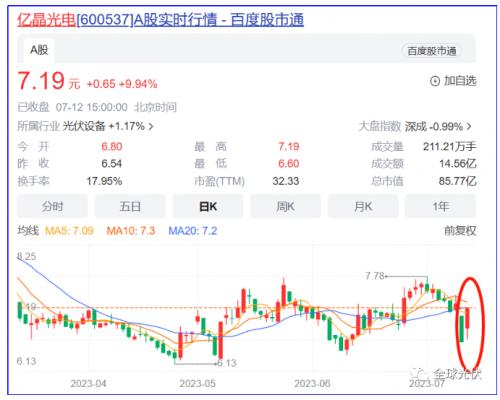Switch to the 月K chart tab
This screenshot has height=400, width=500.
pyautogui.click(x=363, y=207)
